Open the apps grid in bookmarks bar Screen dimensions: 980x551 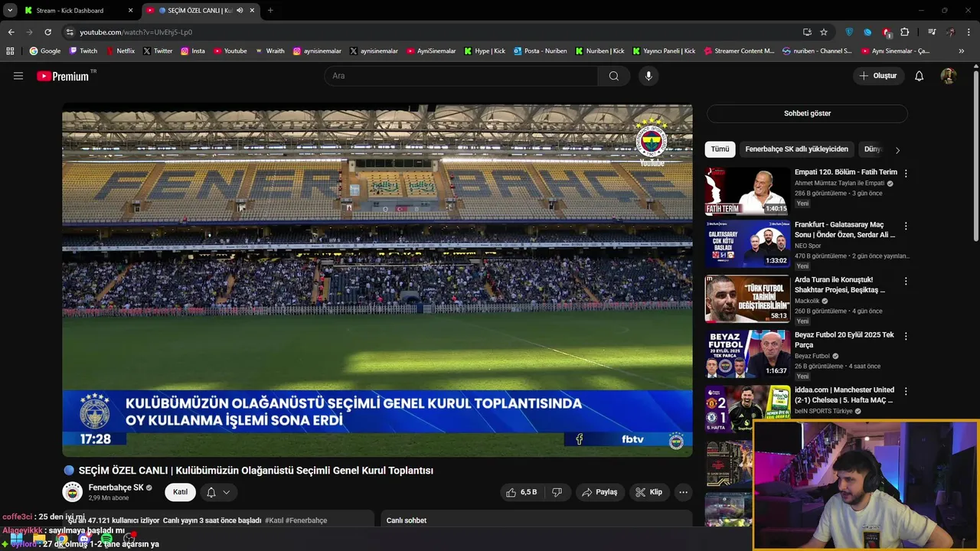(10, 51)
